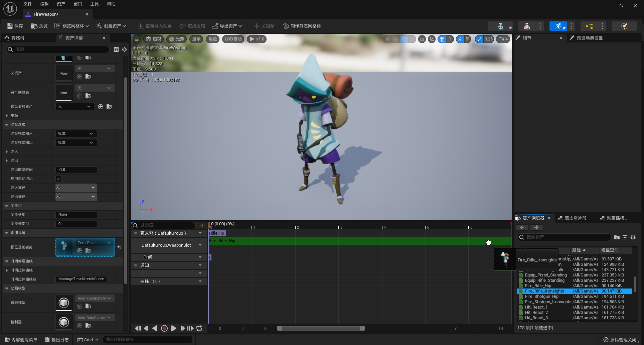Toggle the Lit lighting mode button
The image size is (644, 345).
pos(177,39)
